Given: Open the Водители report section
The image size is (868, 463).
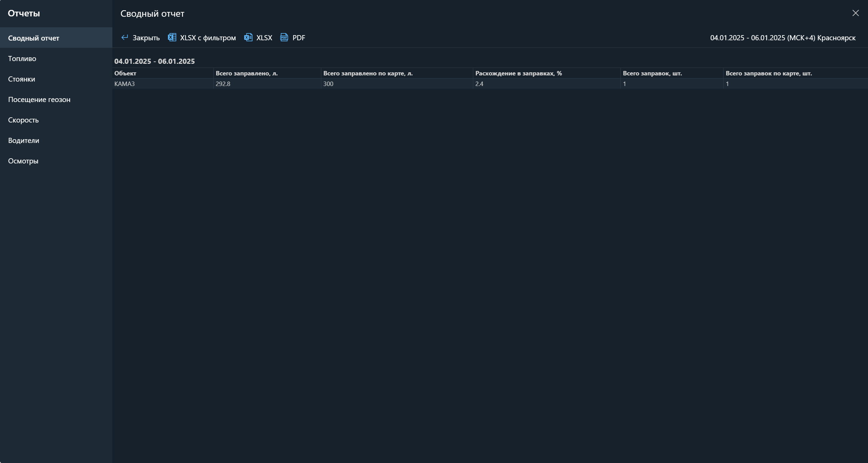Looking at the screenshot, I should (24, 140).
